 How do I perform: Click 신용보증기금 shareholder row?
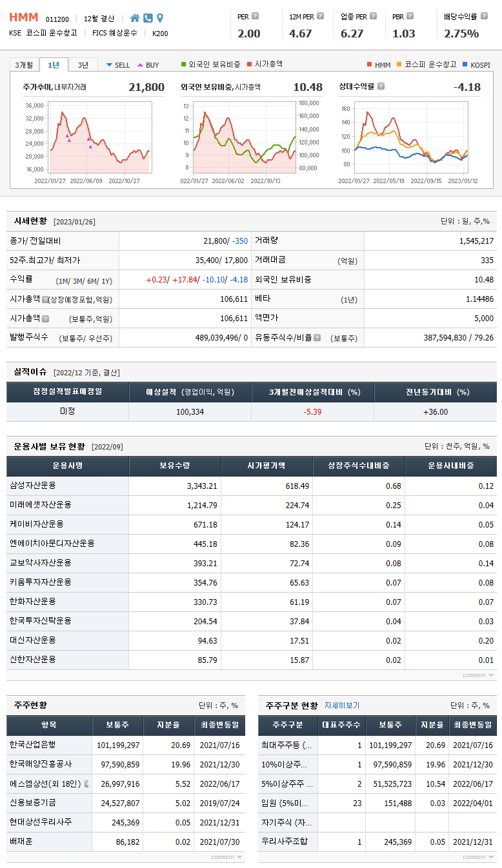[x=126, y=803]
